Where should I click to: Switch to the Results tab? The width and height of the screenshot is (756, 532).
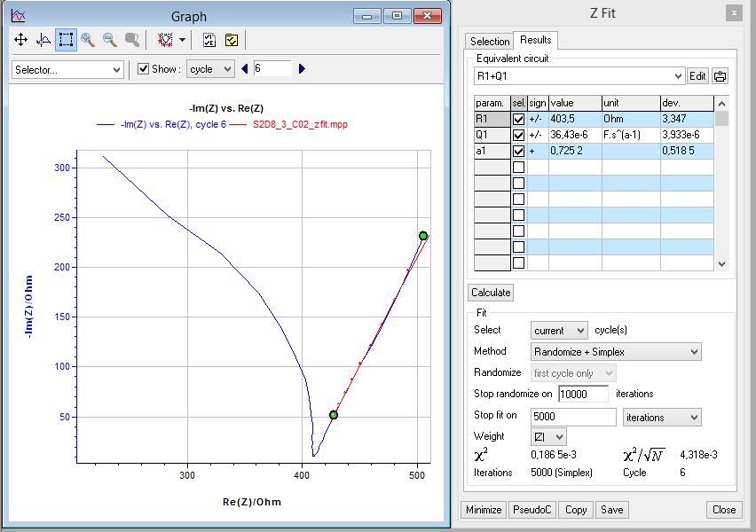pyautogui.click(x=535, y=40)
